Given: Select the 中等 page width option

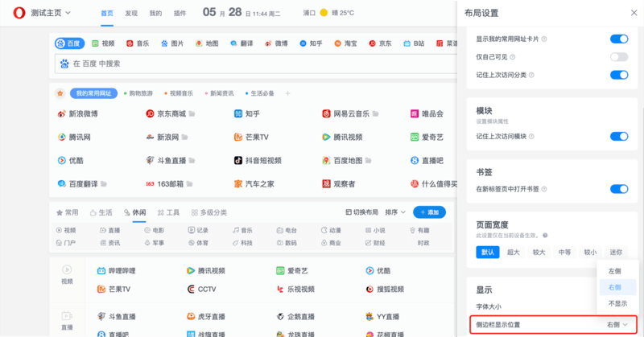Looking at the screenshot, I should [x=565, y=252].
